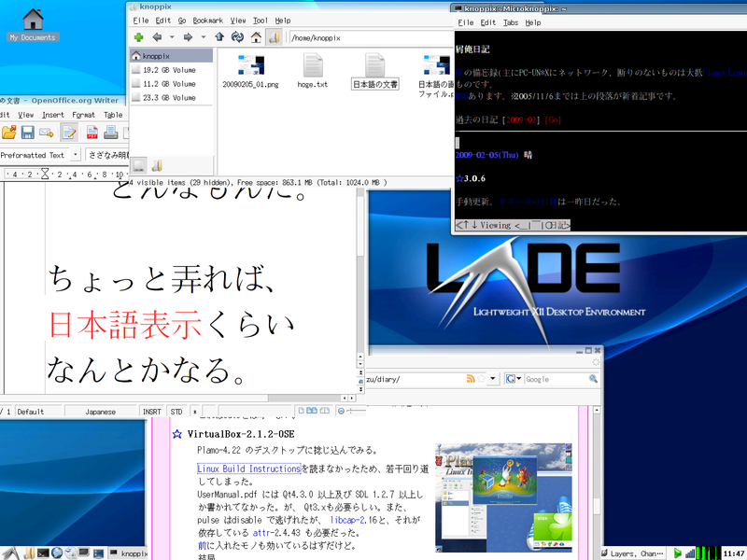
Task: Open the Preformatted Text style dropdown arrow
Action: point(76,154)
